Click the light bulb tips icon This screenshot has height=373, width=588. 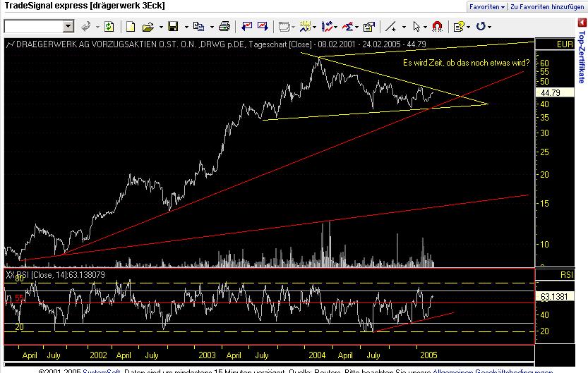click(x=459, y=27)
